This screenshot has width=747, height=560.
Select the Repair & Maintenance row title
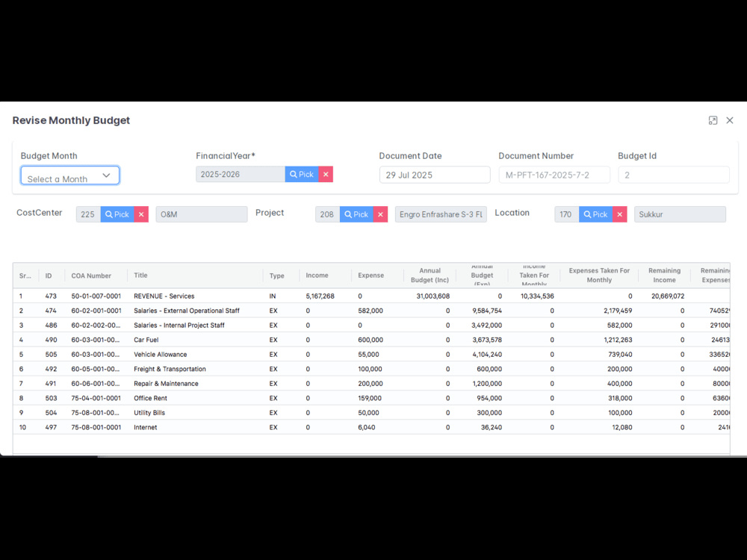166,383
